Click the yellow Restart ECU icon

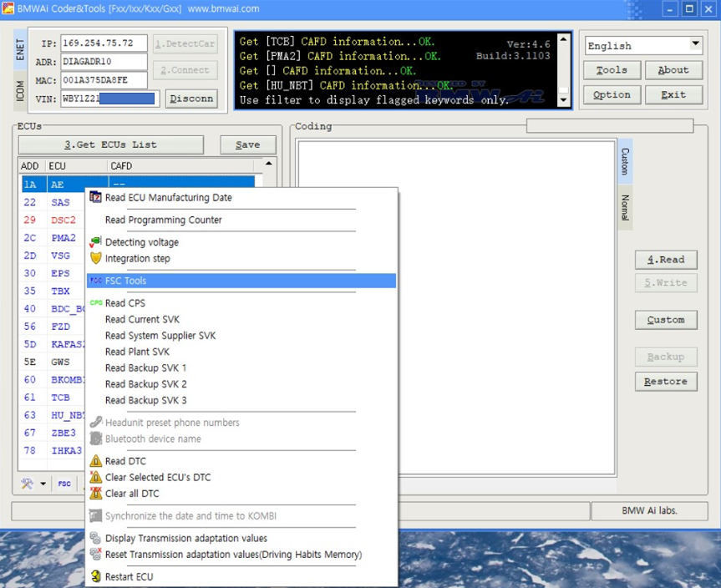pos(95,576)
